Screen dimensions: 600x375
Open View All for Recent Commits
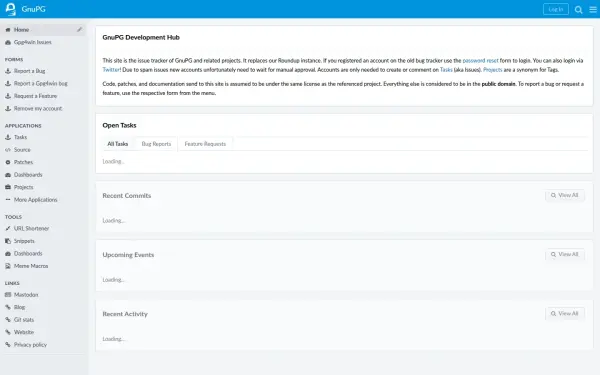[564, 195]
